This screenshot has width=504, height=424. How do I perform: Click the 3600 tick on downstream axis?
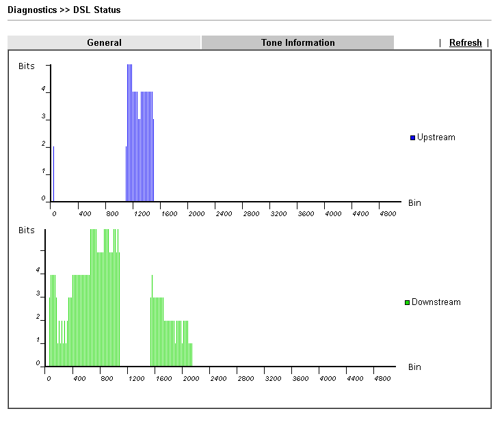(300, 378)
